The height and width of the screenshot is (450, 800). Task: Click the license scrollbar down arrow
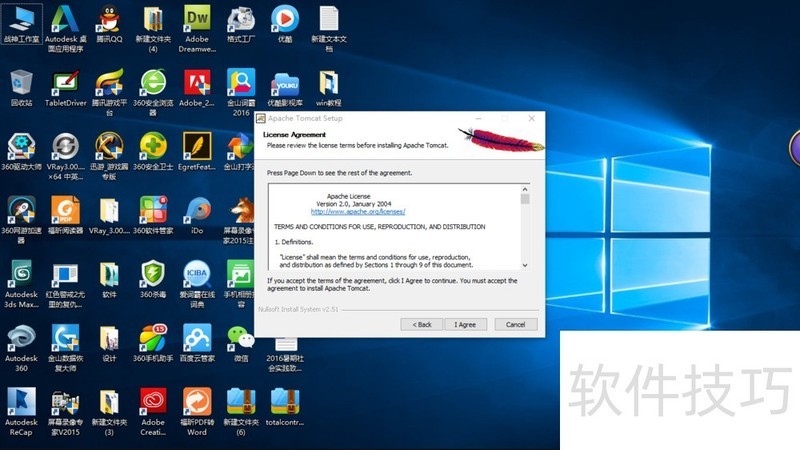pyautogui.click(x=525, y=265)
